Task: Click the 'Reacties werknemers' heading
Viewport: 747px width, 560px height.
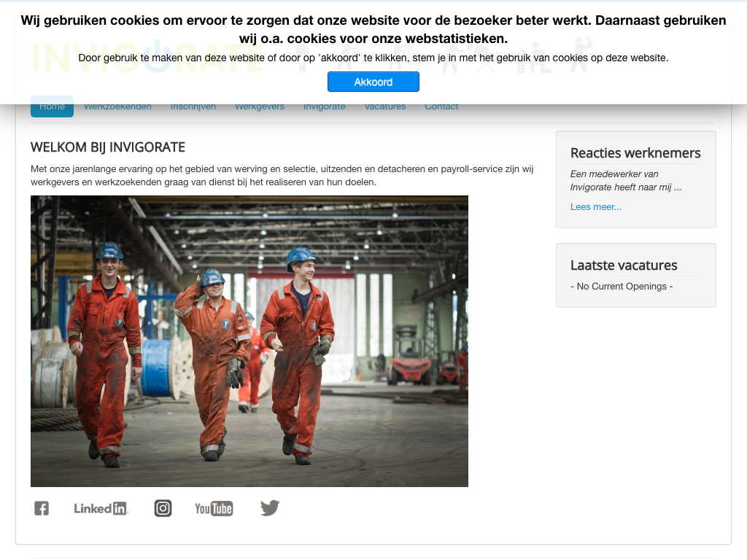Action: [x=635, y=153]
